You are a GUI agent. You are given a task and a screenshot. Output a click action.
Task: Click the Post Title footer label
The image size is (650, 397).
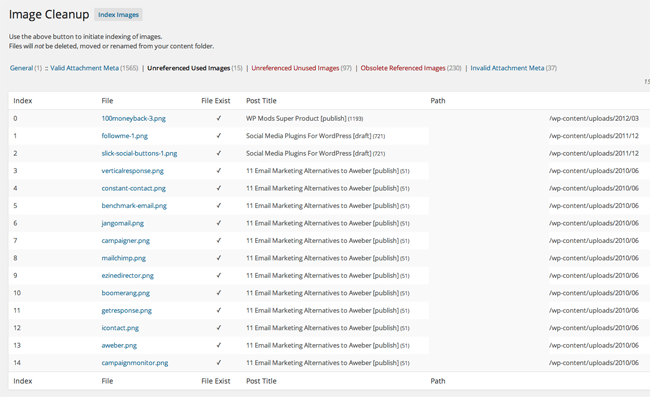[x=261, y=381]
